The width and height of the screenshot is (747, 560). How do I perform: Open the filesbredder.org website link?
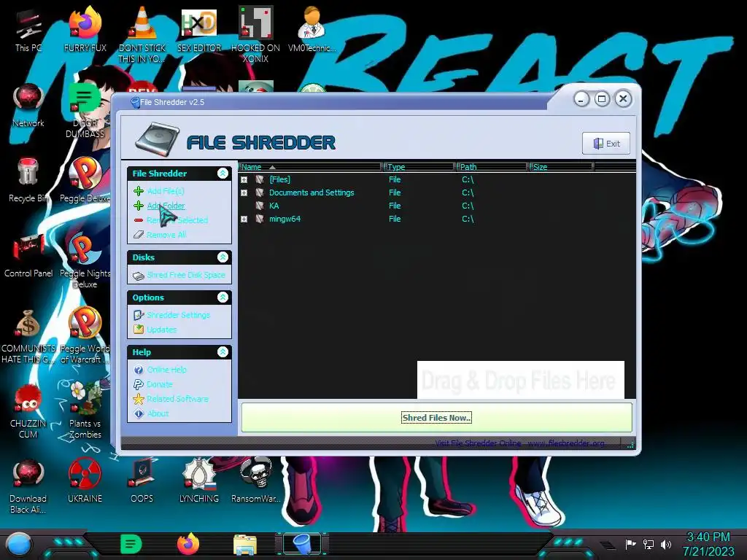[566, 443]
